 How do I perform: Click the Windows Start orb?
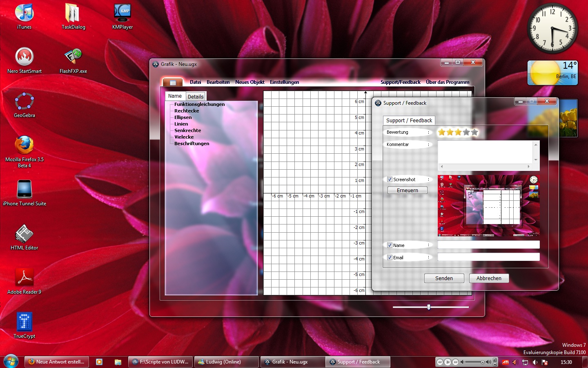click(11, 362)
